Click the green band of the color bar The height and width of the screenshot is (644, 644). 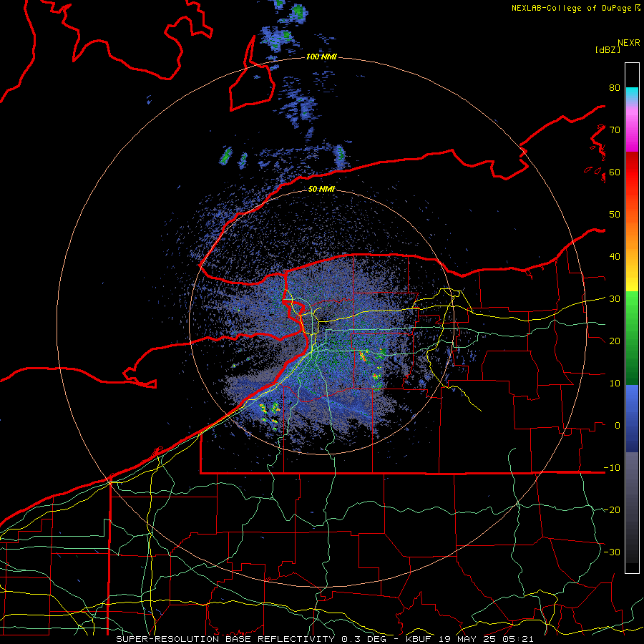pyautogui.click(x=632, y=338)
